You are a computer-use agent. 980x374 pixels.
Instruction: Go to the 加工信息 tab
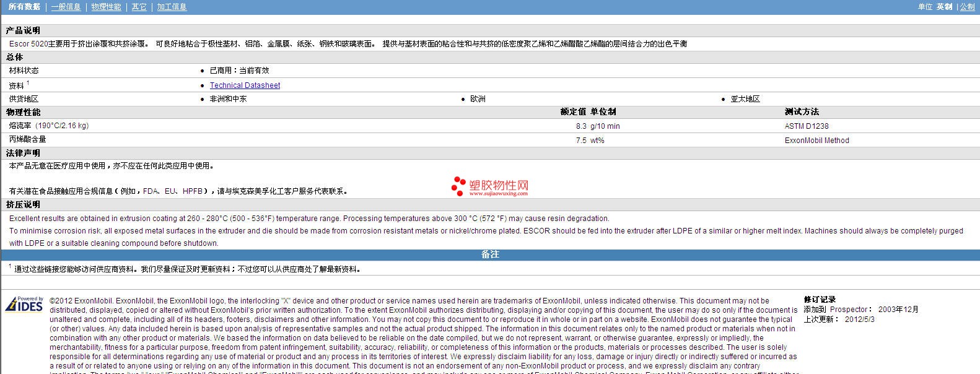pos(172,7)
